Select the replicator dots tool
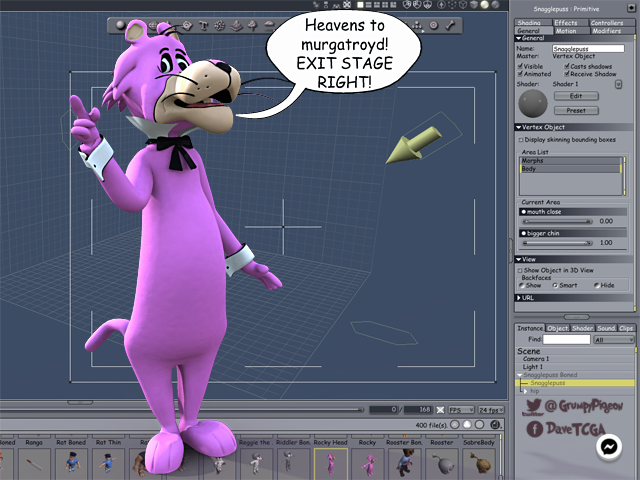The width and height of the screenshot is (640, 480). click(417, 26)
